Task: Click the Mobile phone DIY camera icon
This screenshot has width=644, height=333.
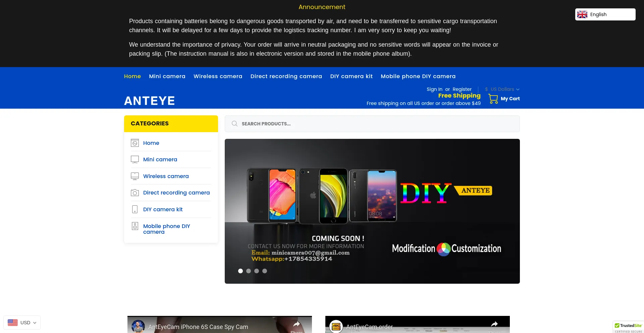Action: pos(135,226)
